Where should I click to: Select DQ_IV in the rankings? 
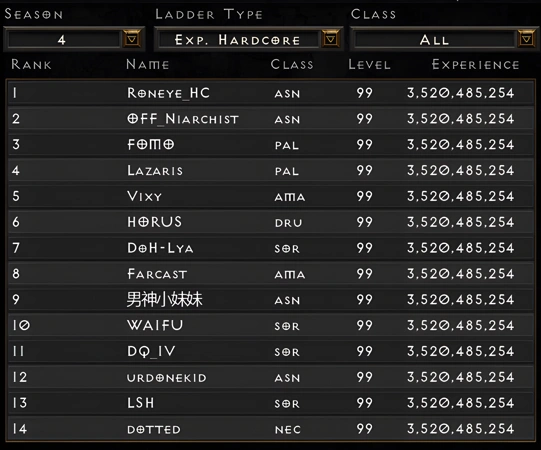[x=271, y=351]
